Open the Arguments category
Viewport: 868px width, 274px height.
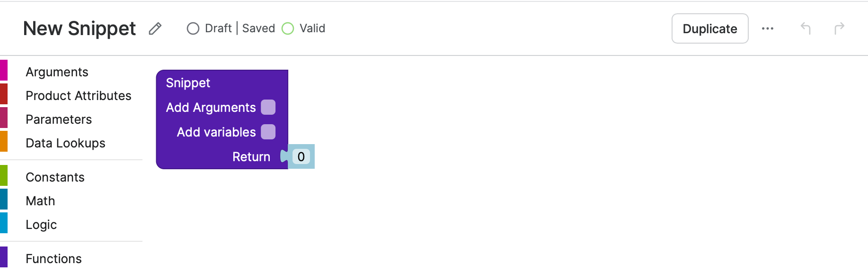point(57,72)
